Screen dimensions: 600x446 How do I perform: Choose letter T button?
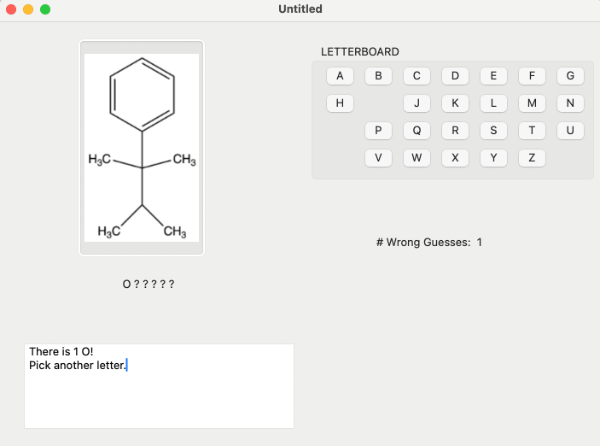tap(531, 130)
